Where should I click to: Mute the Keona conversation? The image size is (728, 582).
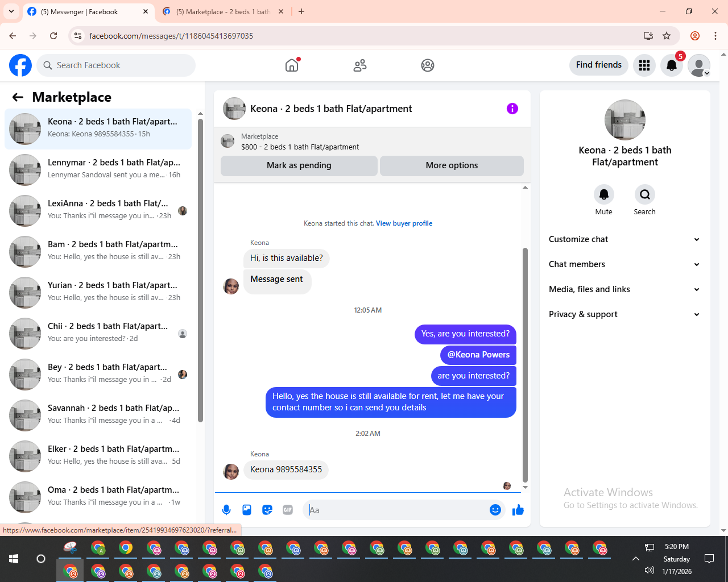[x=604, y=194]
